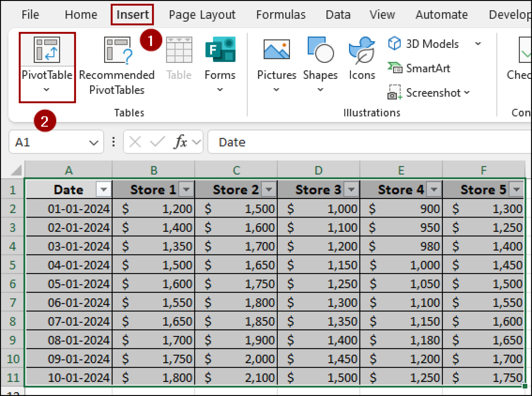Click the Insert Function fx button
Image resolution: width=532 pixels, height=396 pixels.
pyautogui.click(x=180, y=142)
